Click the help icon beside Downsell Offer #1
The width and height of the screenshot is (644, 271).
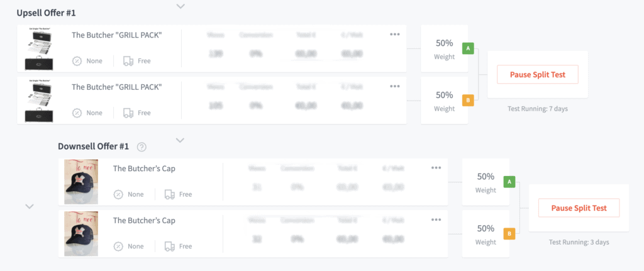coord(142,147)
